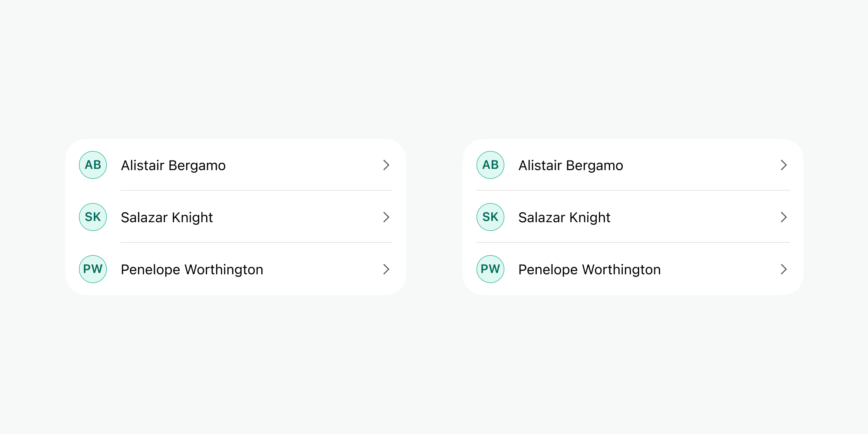Viewport: 868px width, 434px height.
Task: Choose Salazar Knight name in right list
Action: coord(564,217)
